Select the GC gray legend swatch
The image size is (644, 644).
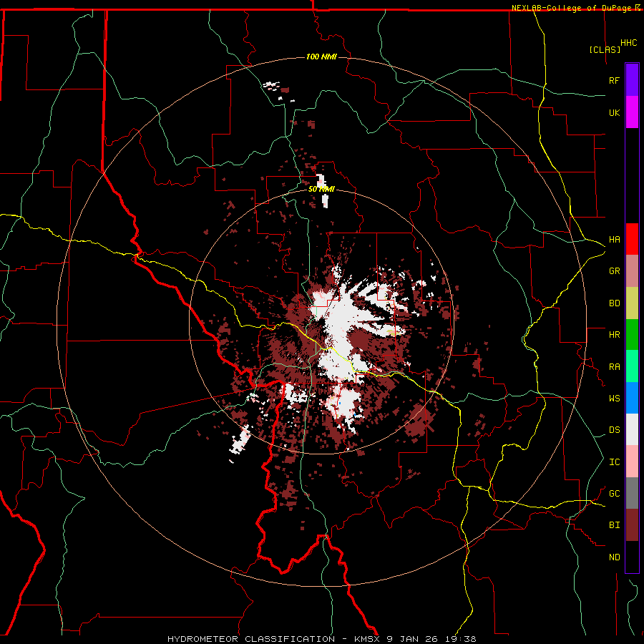pos(632,493)
